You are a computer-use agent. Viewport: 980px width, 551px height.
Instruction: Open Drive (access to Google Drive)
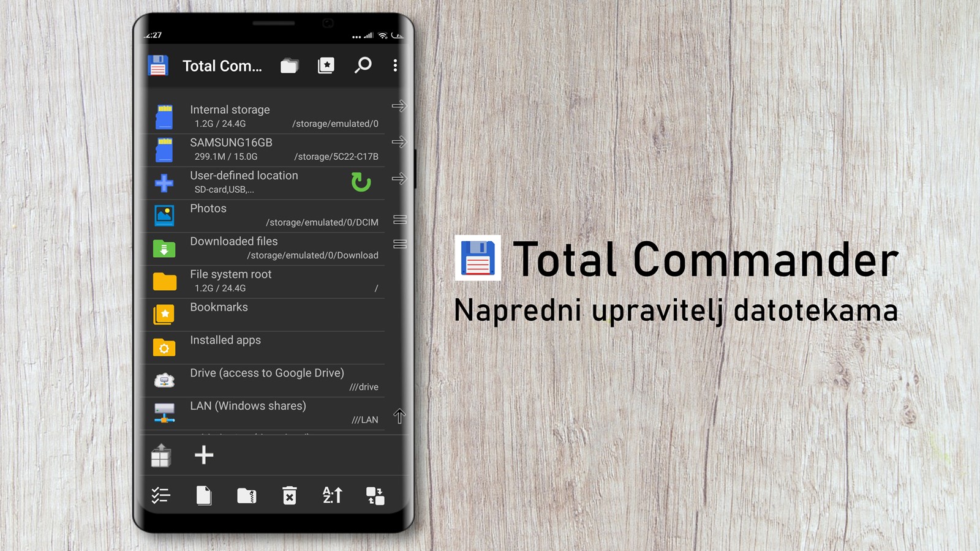[263, 380]
